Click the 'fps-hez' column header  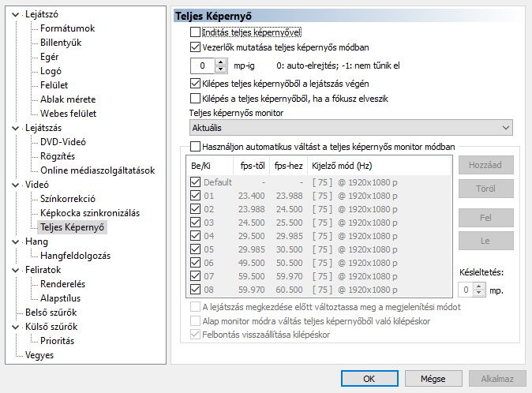coord(288,166)
